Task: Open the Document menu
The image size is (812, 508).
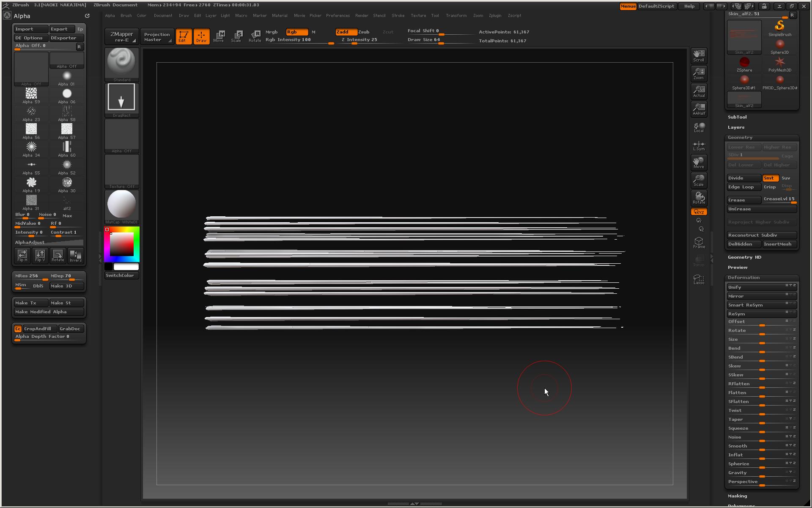Action: [163, 16]
